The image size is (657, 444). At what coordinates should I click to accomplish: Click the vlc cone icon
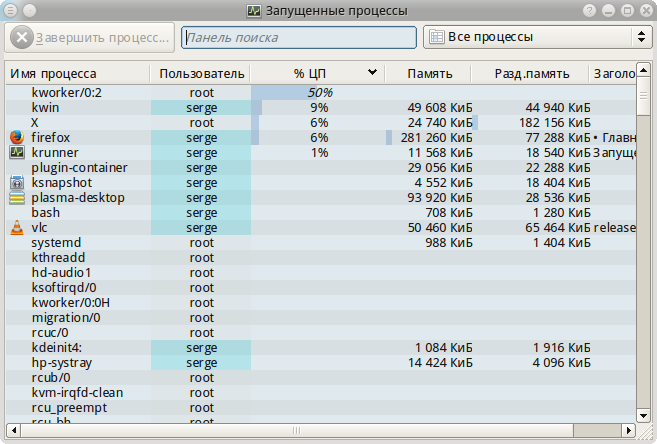(x=17, y=227)
